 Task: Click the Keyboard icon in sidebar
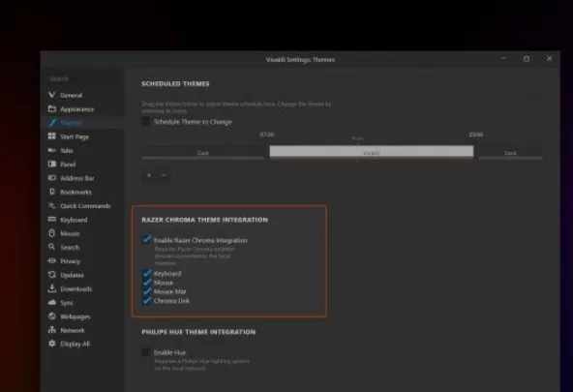pos(52,219)
